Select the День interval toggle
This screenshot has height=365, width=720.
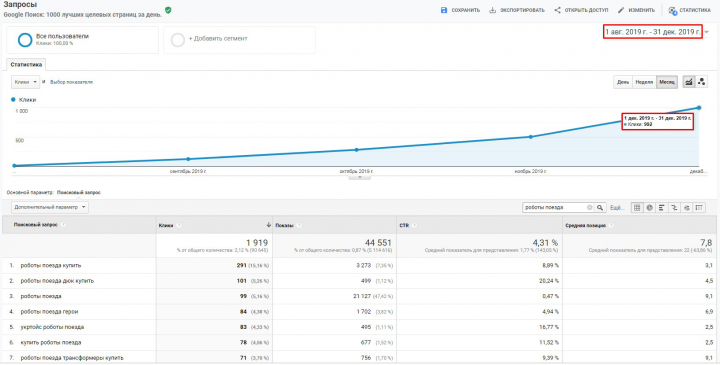click(623, 82)
